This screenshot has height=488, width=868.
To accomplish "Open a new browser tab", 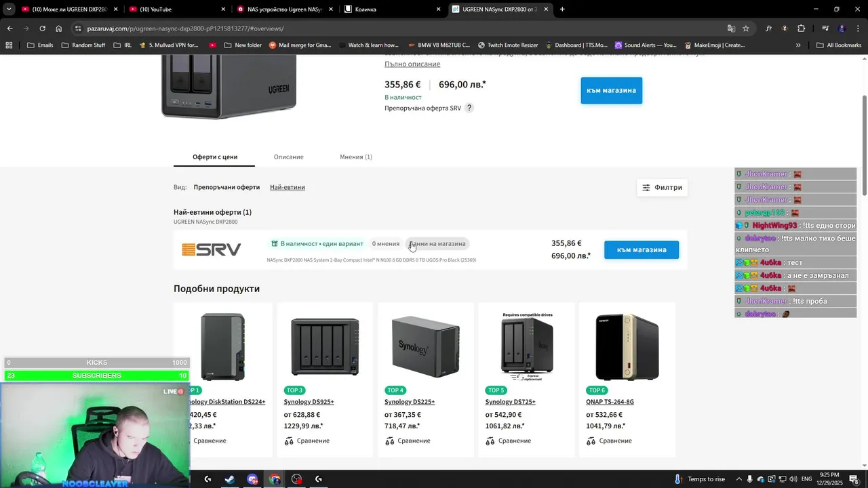I will coord(562,9).
